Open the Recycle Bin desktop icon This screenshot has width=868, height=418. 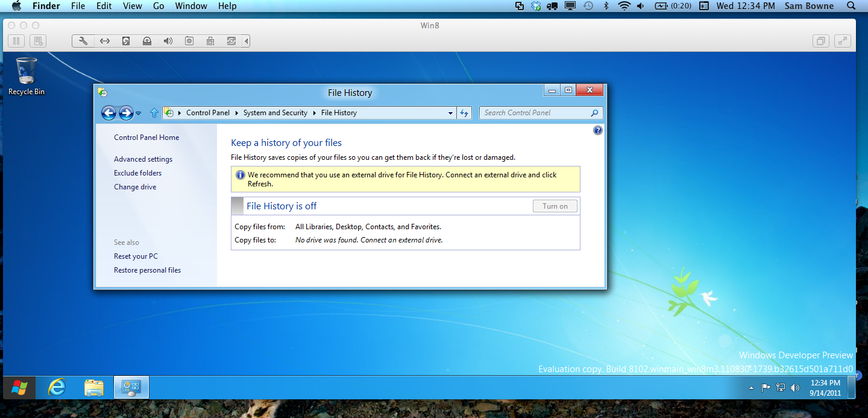26,76
